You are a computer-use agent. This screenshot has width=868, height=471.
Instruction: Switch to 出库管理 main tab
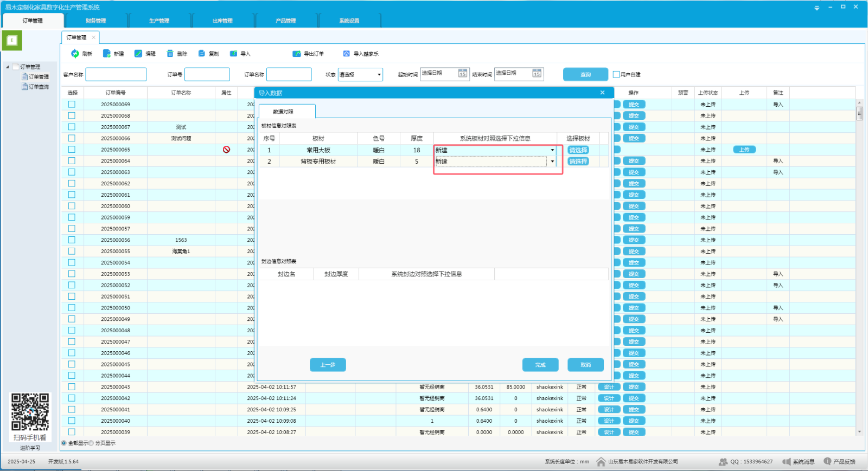(x=222, y=21)
